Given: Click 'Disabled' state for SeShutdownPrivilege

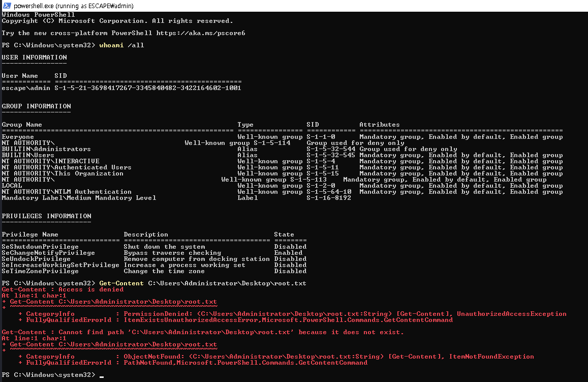Looking at the screenshot, I should (x=290, y=247).
